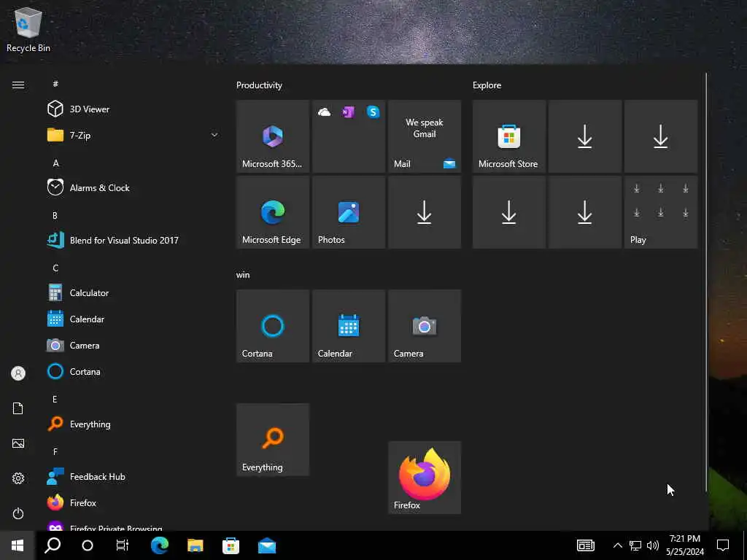Click the letter A section header

[x=55, y=163]
